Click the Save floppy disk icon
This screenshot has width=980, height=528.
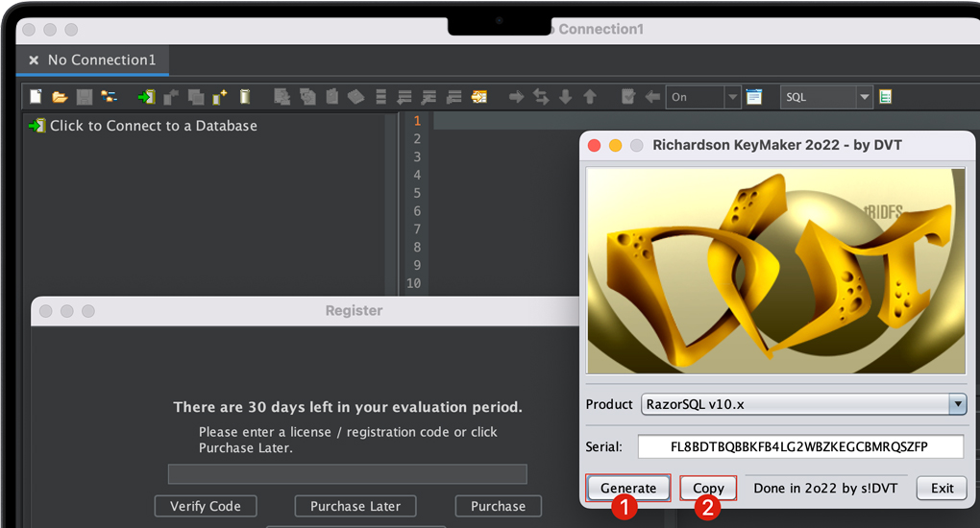85,97
